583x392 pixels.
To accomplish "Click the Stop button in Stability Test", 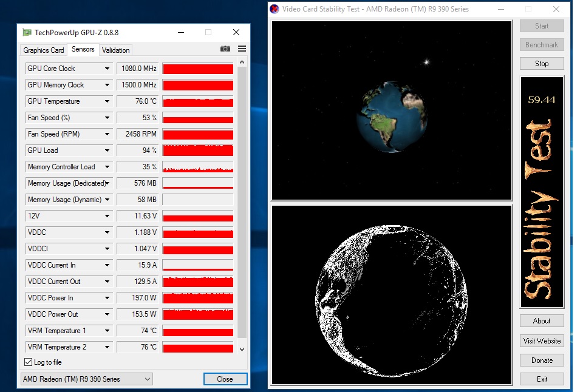I will click(542, 64).
